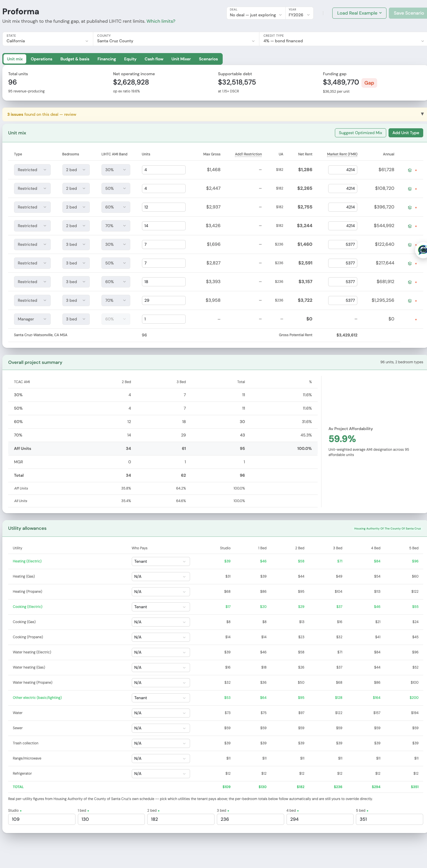The width and height of the screenshot is (427, 868).
Task: Remove the unit row with annual $681,912
Action: (x=416, y=282)
